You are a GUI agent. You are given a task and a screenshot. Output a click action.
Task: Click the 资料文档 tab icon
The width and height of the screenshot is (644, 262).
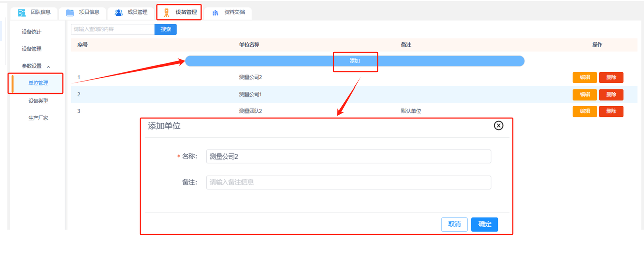215,13
